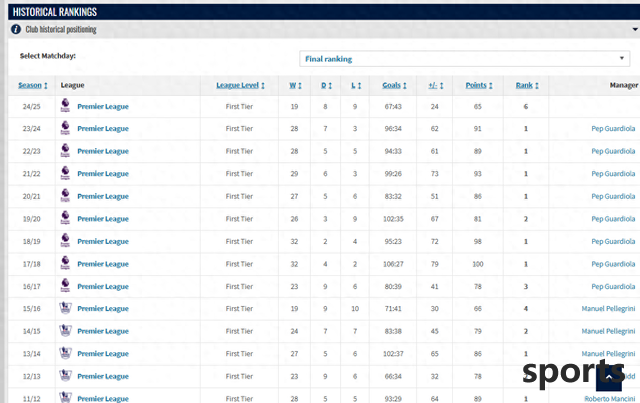Screen dimensions: 640x403
Task: Click Premier League logo in 17/18 row
Action: click(65, 263)
